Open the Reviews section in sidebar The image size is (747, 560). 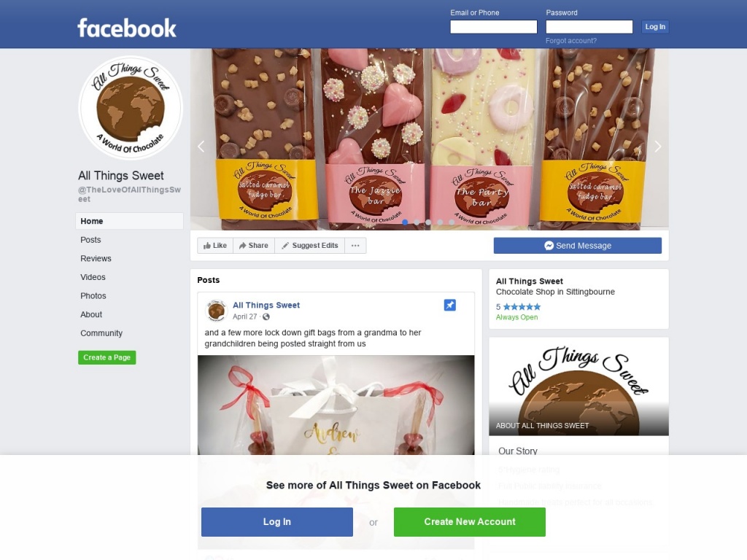[96, 259]
